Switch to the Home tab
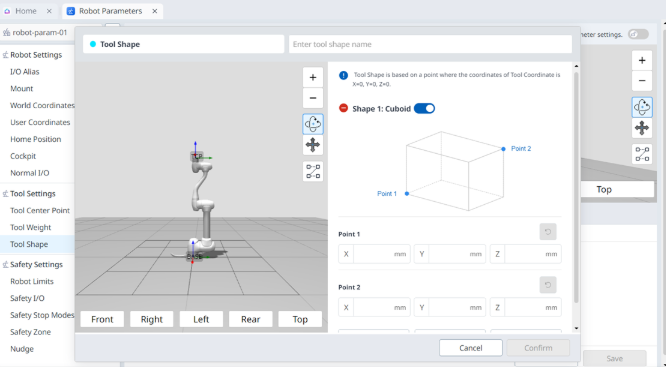The image size is (666, 367). [x=25, y=11]
